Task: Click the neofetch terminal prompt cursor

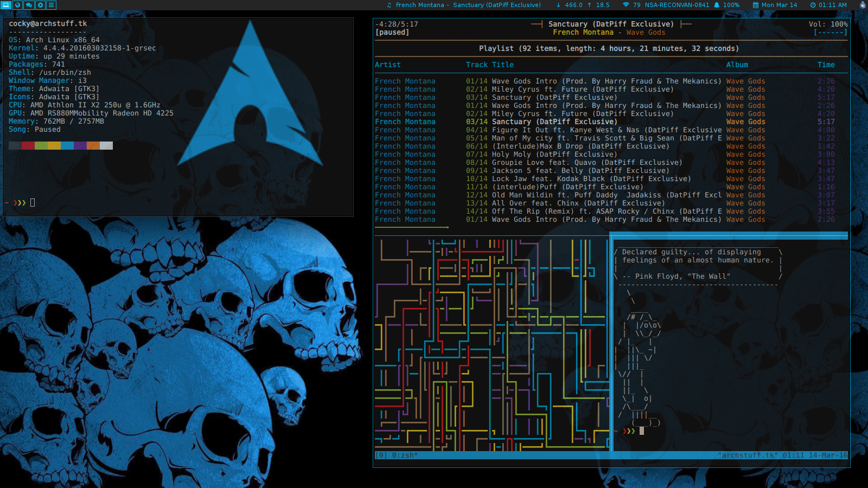Action: point(33,203)
